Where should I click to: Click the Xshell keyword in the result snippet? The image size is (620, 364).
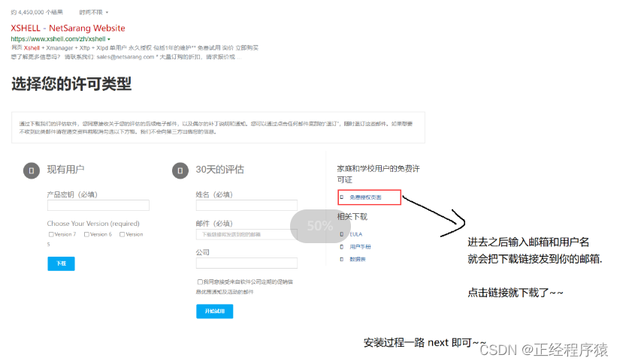[32, 48]
